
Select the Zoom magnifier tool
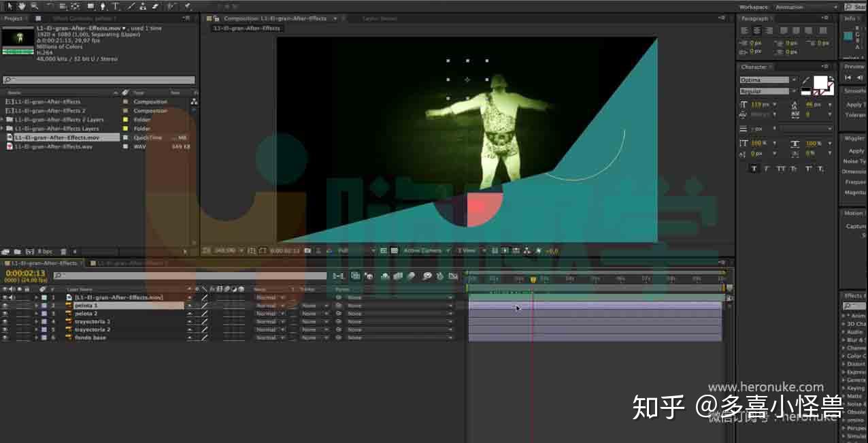34,6
